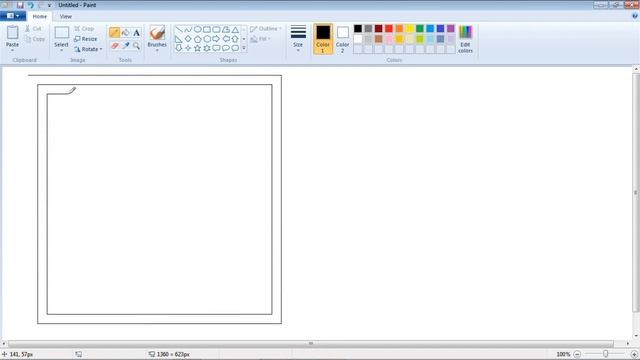The height and width of the screenshot is (360, 640).
Task: Choose the Oval shape
Action: click(x=198, y=30)
